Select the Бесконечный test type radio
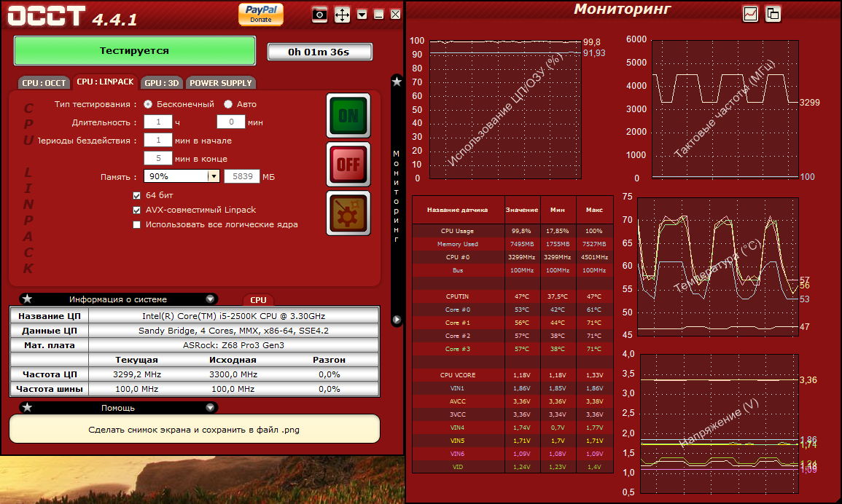Image resolution: width=842 pixels, height=504 pixels. coord(148,104)
